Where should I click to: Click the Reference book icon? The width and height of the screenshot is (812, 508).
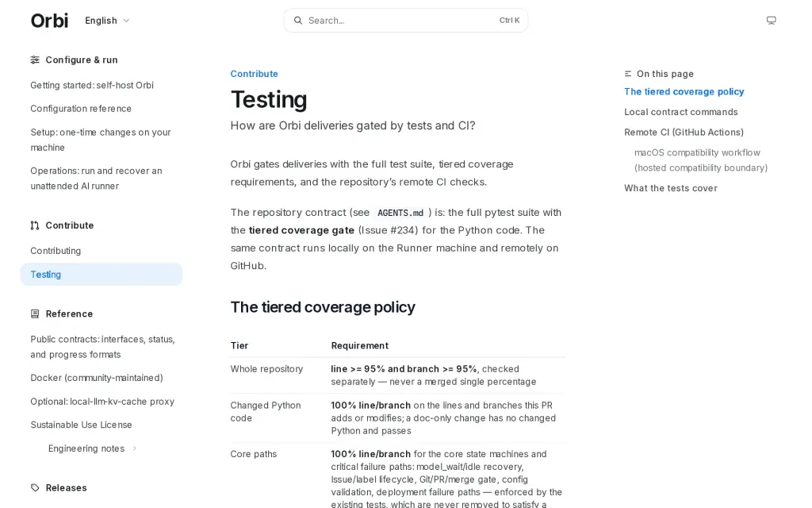pyautogui.click(x=35, y=314)
